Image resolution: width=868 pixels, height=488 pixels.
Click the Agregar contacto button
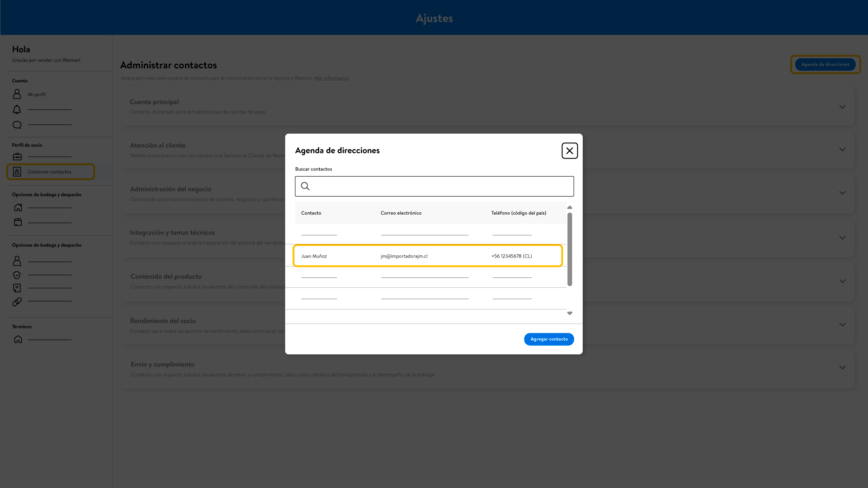(x=549, y=339)
